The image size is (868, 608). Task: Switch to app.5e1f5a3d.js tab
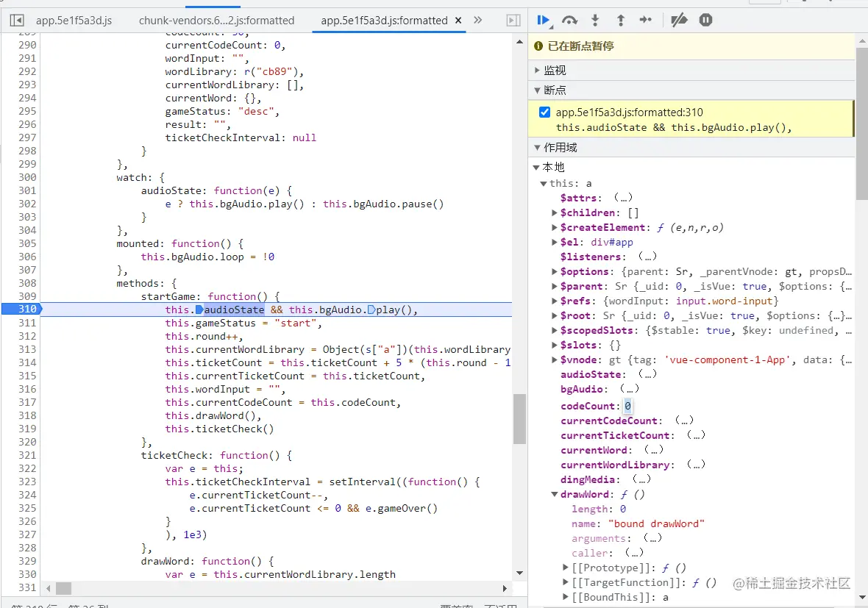[74, 21]
